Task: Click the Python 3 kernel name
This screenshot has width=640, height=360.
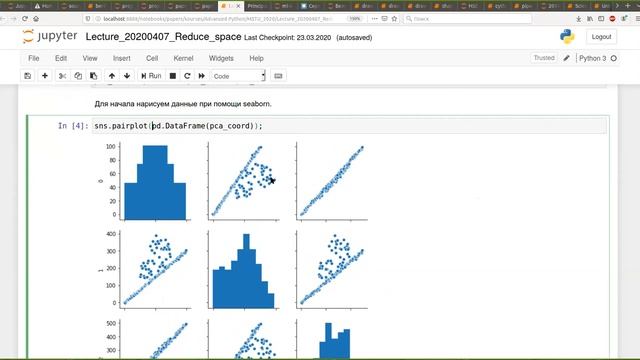Action: (x=592, y=58)
